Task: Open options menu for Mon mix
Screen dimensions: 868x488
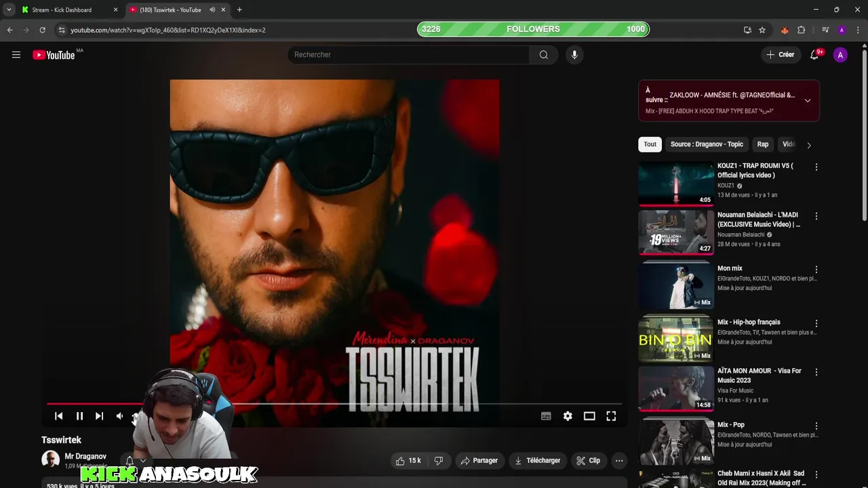Action: [x=816, y=270]
